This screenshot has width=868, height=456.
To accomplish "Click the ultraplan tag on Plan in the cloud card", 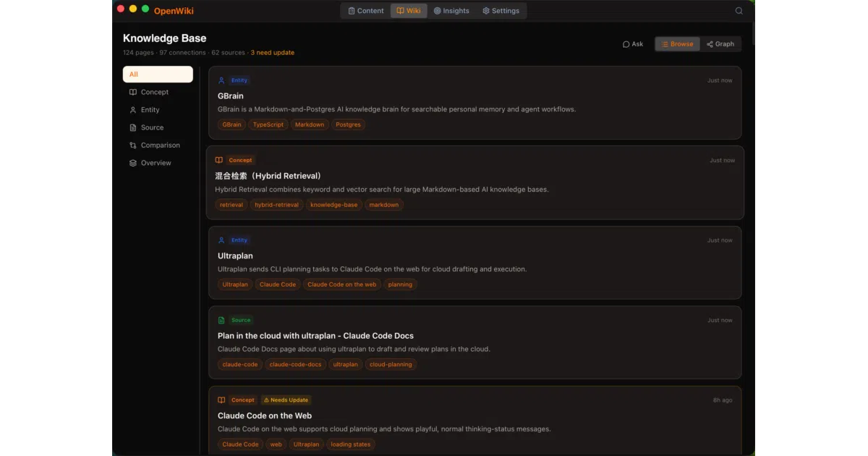I will [346, 365].
